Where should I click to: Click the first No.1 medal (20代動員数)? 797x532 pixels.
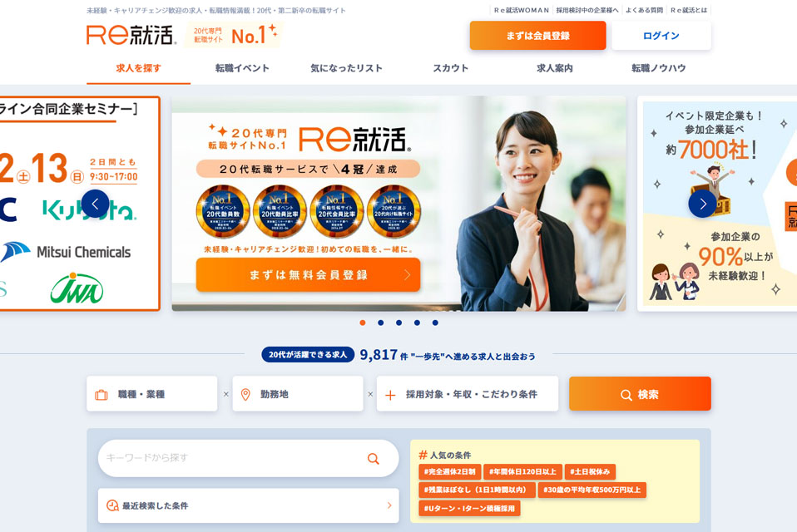pyautogui.click(x=223, y=211)
